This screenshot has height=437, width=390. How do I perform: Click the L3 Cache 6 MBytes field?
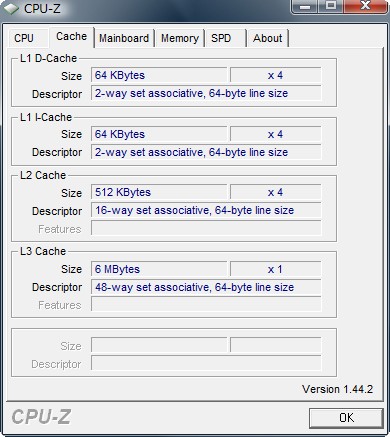coord(159,269)
